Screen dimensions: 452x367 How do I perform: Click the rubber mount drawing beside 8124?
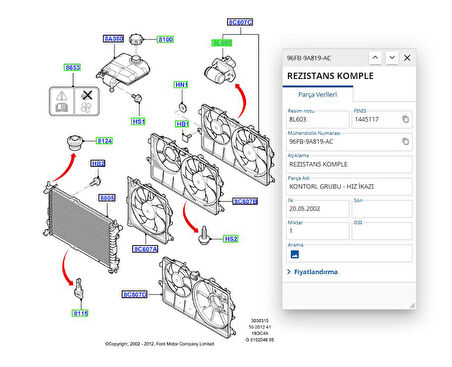(75, 143)
